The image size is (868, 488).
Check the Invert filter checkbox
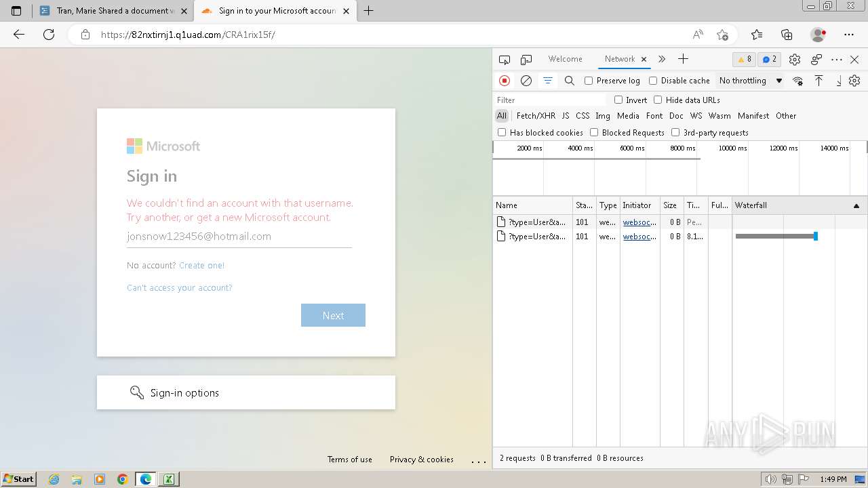point(618,100)
